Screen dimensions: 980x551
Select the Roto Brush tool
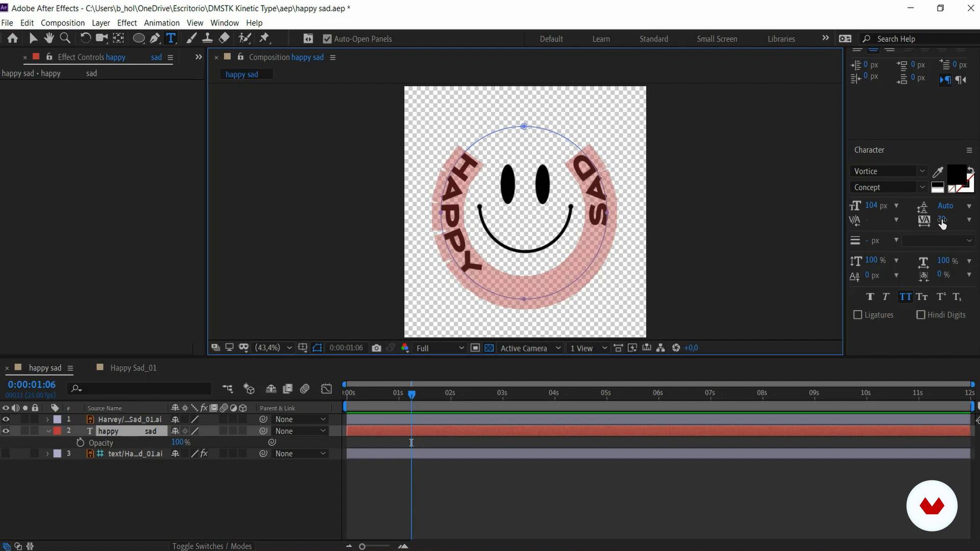click(245, 38)
